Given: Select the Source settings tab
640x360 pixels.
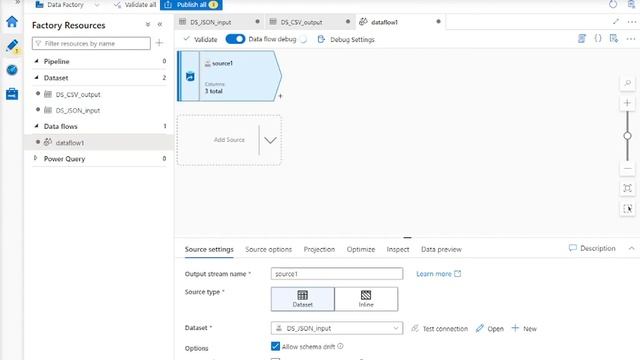Looking at the screenshot, I should point(209,249).
